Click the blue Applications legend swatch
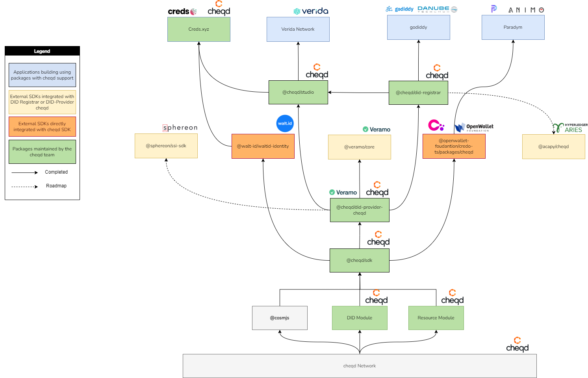Image resolution: width=588 pixels, height=378 pixels. (x=42, y=75)
